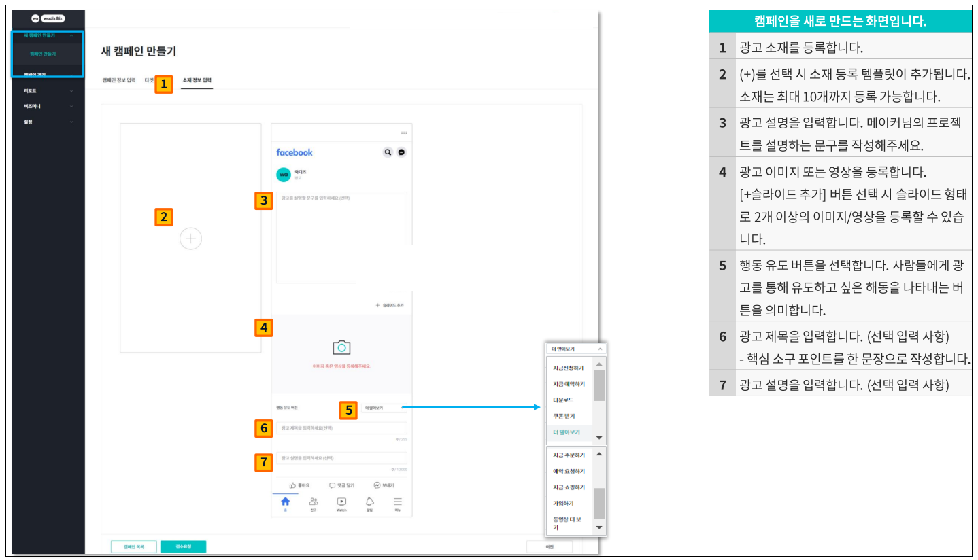Click the 검수요청 button
The width and height of the screenshot is (978, 560).
[182, 546]
